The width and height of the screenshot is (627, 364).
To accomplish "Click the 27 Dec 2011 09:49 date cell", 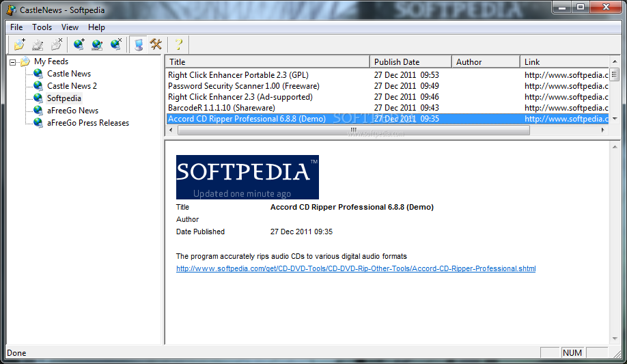I will coord(406,86).
